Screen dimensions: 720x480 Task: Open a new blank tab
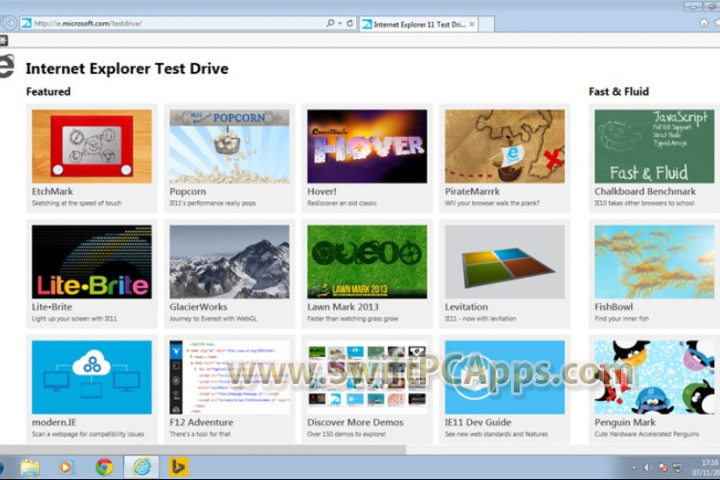[486, 24]
